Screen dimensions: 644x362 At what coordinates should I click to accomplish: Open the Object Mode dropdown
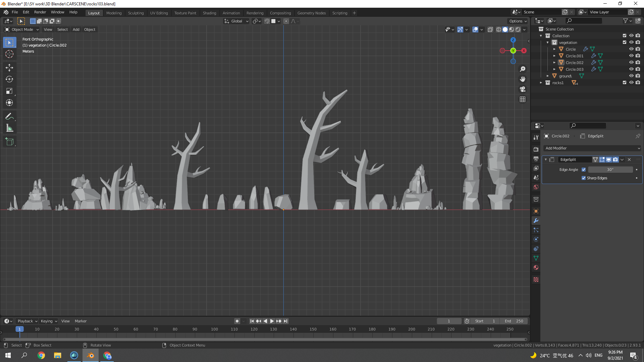[22, 29]
